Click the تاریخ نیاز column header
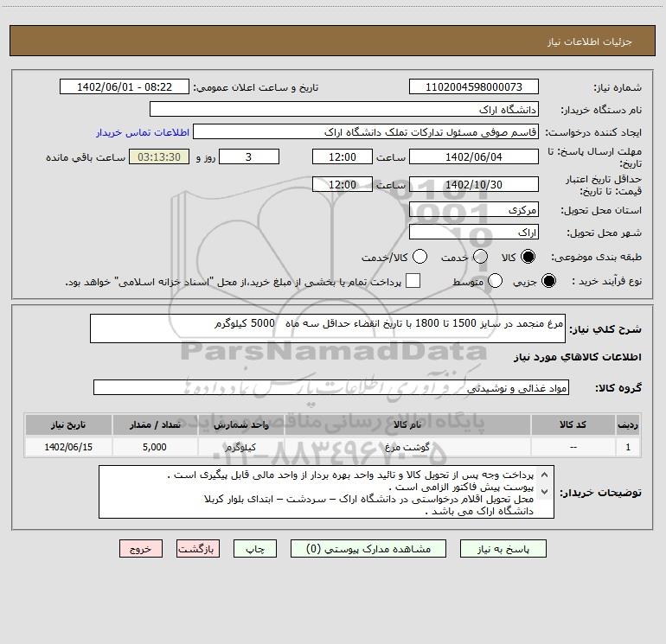The height and width of the screenshot is (644, 666). tap(68, 424)
